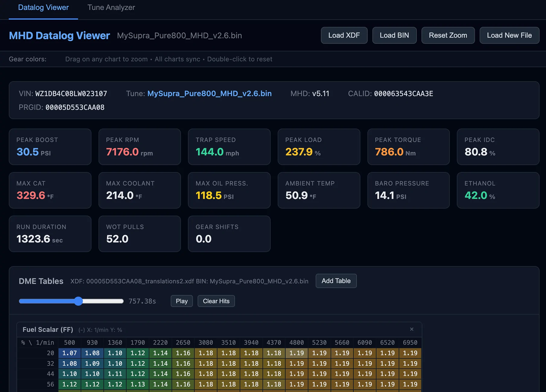Click the Trap Speed 144.0 mph card
This screenshot has height=392, width=546.
point(229,147)
